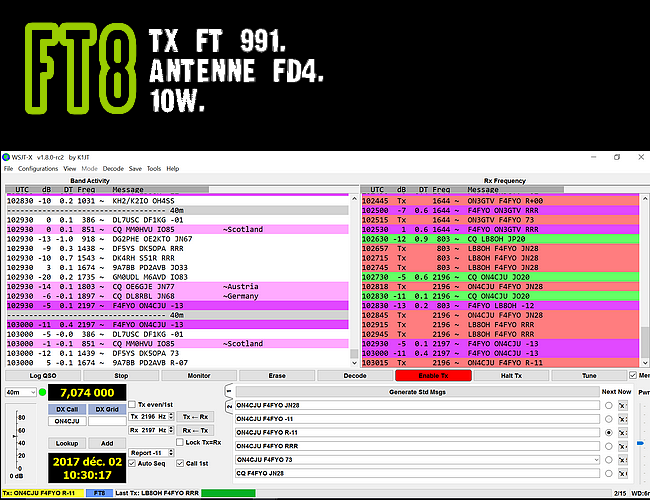Switch to message tab 1
The height and width of the screenshot is (500, 650).
(229, 391)
